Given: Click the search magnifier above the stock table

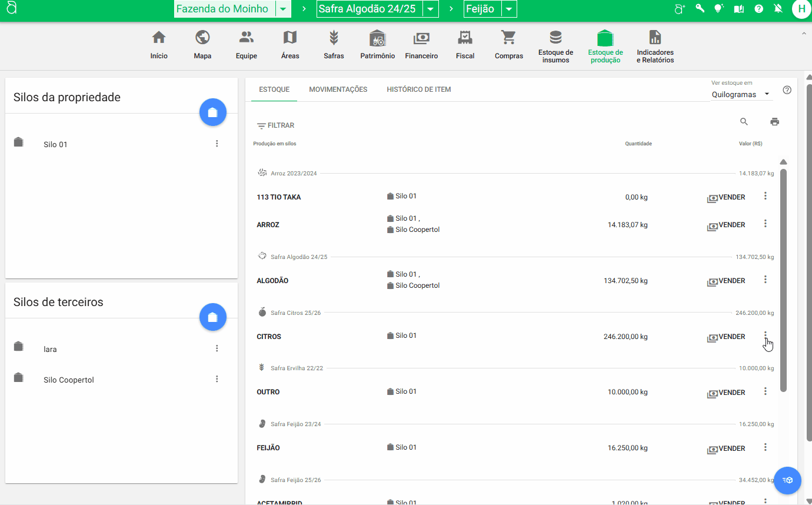Looking at the screenshot, I should (x=744, y=121).
